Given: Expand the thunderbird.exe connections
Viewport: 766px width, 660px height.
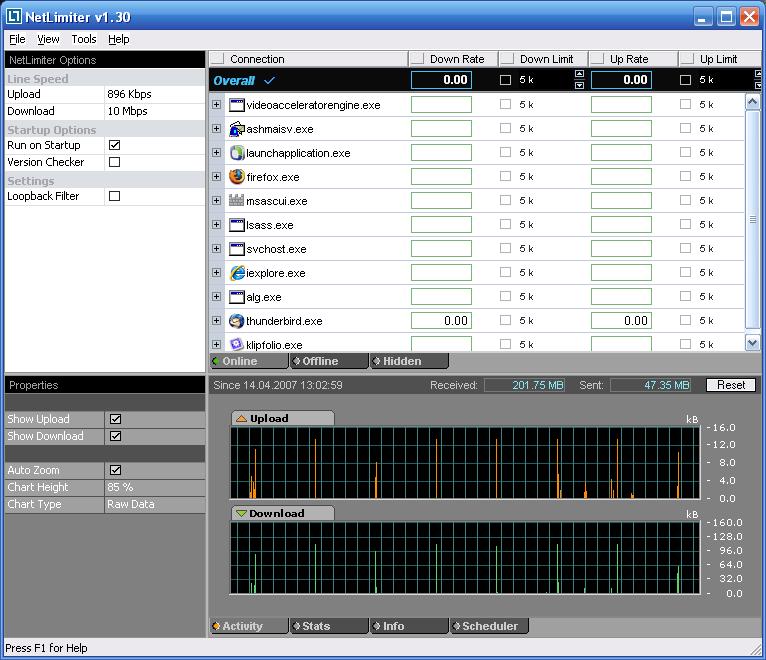Looking at the screenshot, I should 216,320.
